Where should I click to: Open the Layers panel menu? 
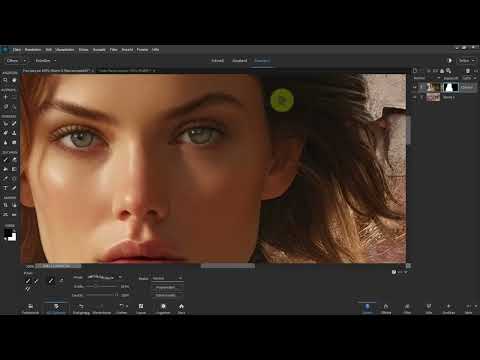tap(476, 71)
